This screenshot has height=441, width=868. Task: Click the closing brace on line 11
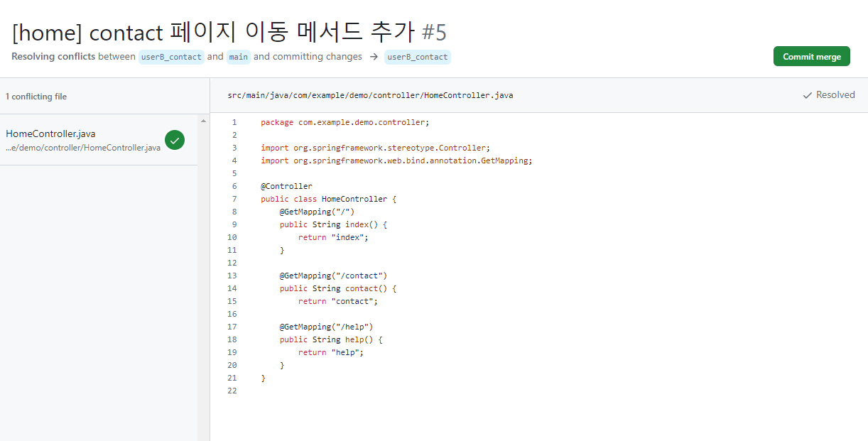282,250
